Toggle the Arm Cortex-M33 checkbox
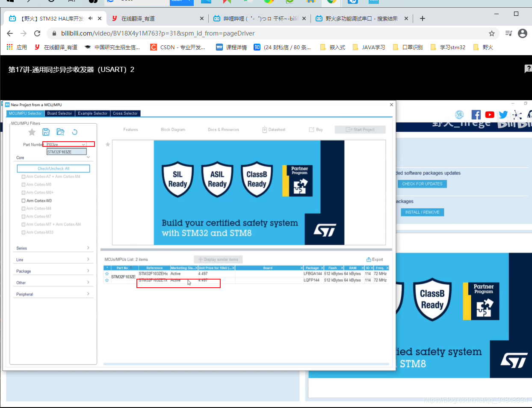Screen dimensions: 532x408 [24, 232]
